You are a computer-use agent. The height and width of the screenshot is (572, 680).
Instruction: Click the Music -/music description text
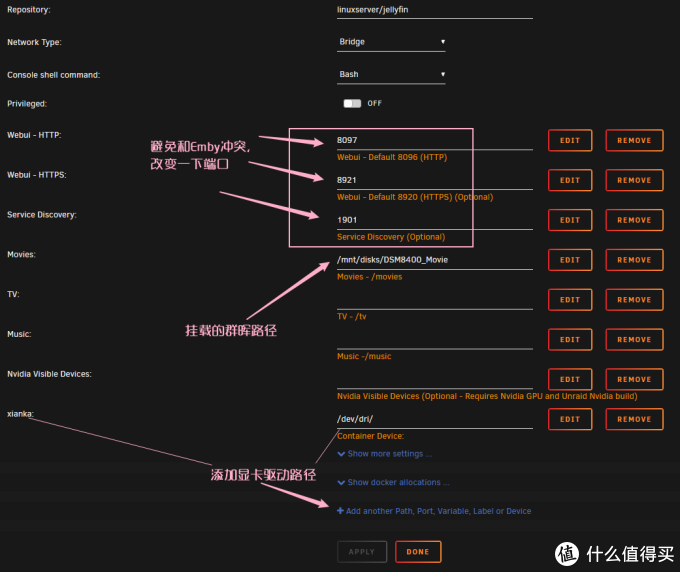click(x=364, y=356)
